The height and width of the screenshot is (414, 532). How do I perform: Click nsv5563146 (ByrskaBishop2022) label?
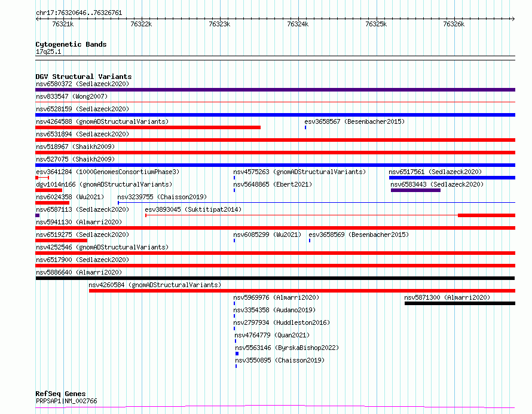(x=287, y=348)
